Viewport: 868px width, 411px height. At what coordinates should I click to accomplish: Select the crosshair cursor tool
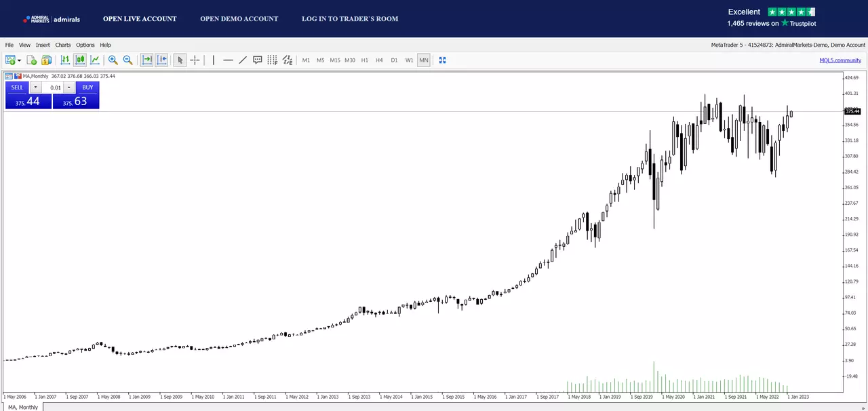(195, 60)
